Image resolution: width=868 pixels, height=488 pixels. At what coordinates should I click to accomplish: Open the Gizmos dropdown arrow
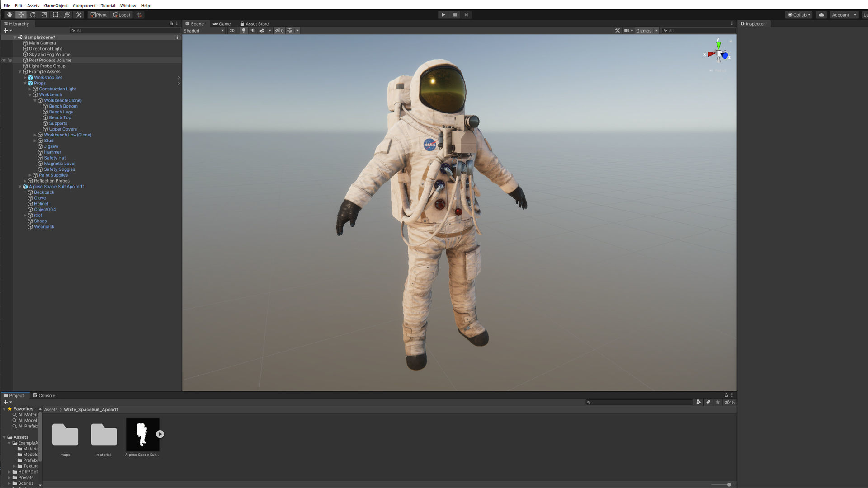click(x=656, y=31)
